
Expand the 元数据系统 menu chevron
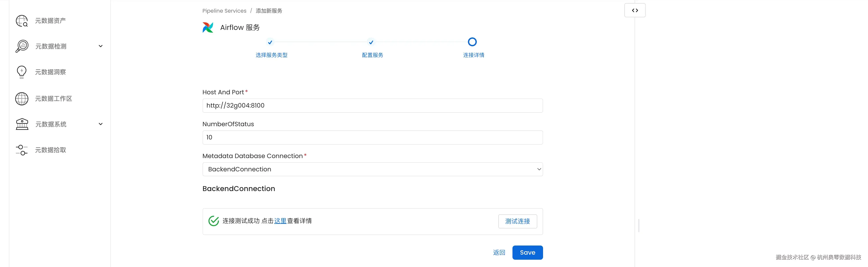point(100,124)
